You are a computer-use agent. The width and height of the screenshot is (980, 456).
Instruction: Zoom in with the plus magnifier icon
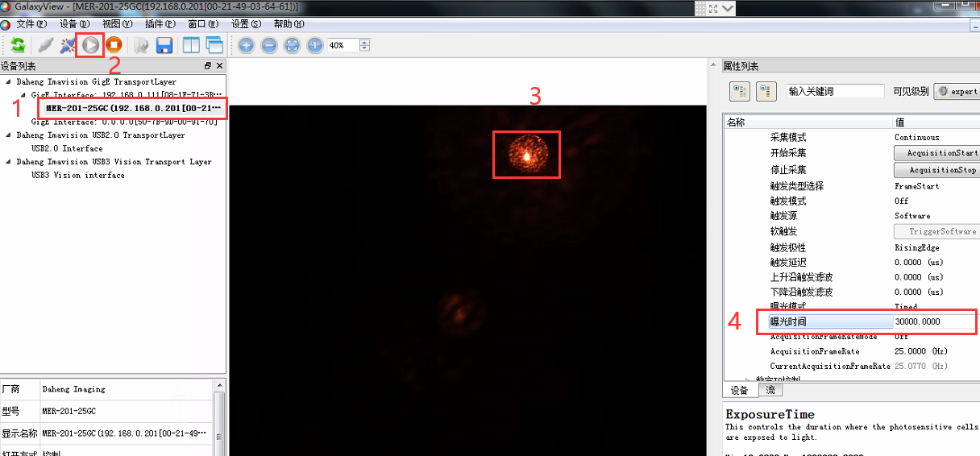click(247, 46)
